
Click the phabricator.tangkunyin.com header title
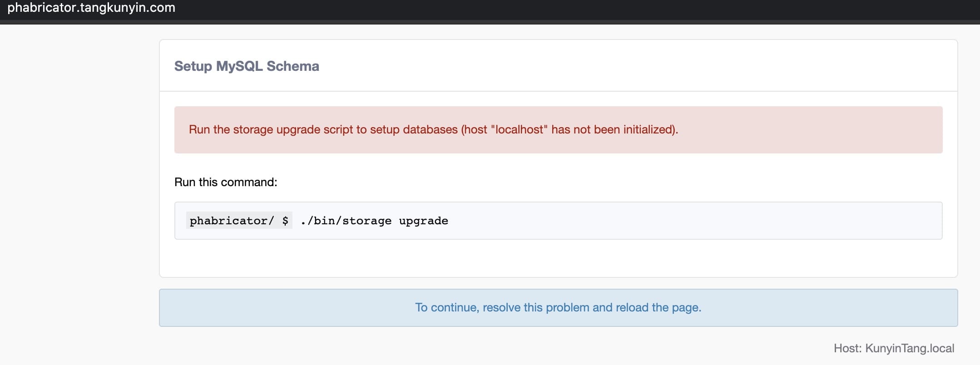point(91,8)
